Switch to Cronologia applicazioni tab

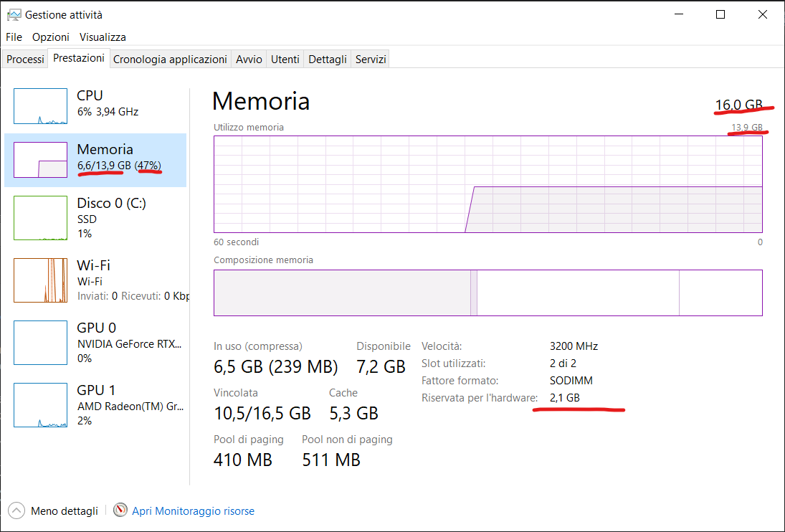(x=170, y=60)
